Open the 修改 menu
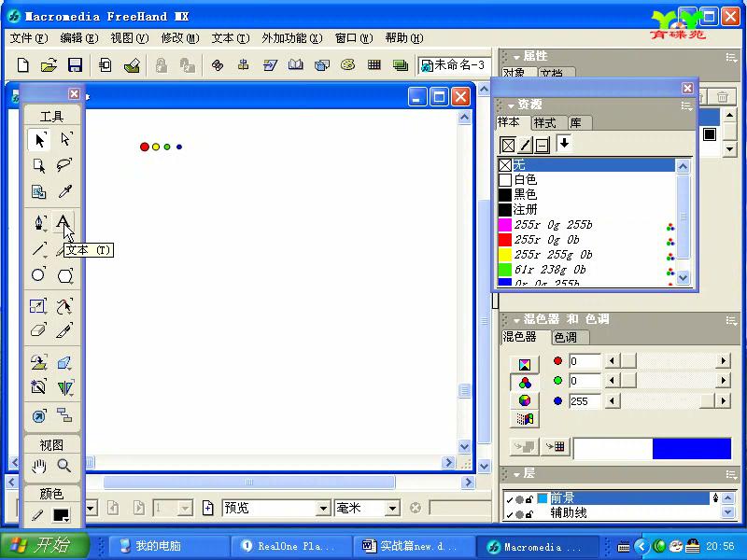 click(180, 38)
